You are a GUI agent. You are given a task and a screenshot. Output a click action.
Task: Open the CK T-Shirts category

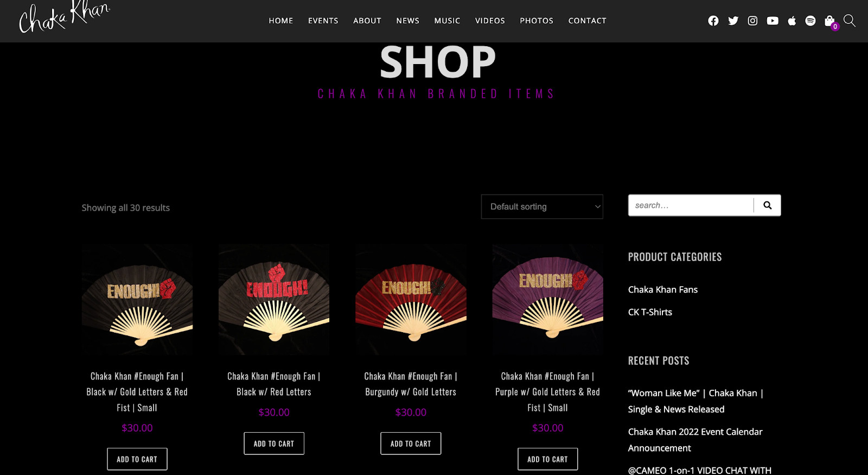pos(650,312)
